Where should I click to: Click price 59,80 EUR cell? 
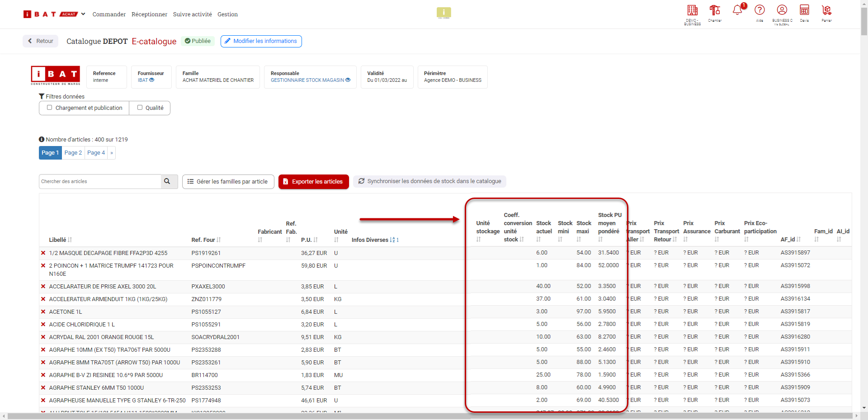pos(314,266)
